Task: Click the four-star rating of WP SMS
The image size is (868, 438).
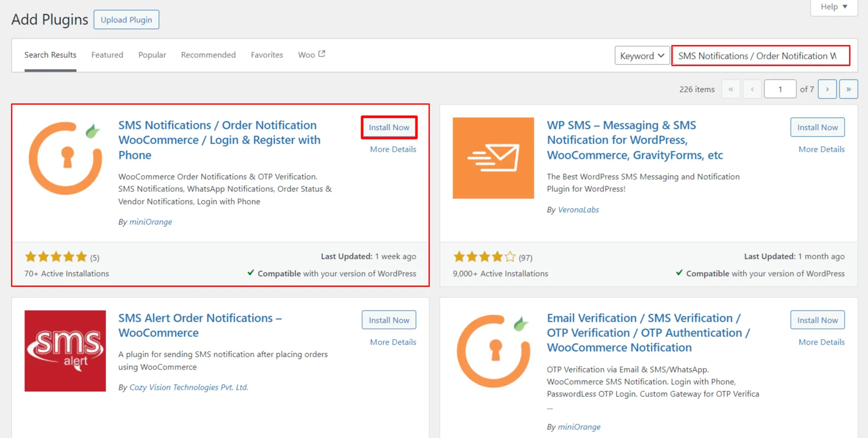Action: [x=484, y=257]
